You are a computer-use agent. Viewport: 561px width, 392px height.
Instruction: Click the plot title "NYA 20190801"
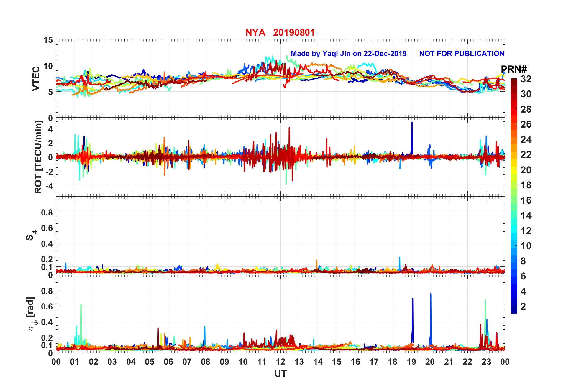280,32
